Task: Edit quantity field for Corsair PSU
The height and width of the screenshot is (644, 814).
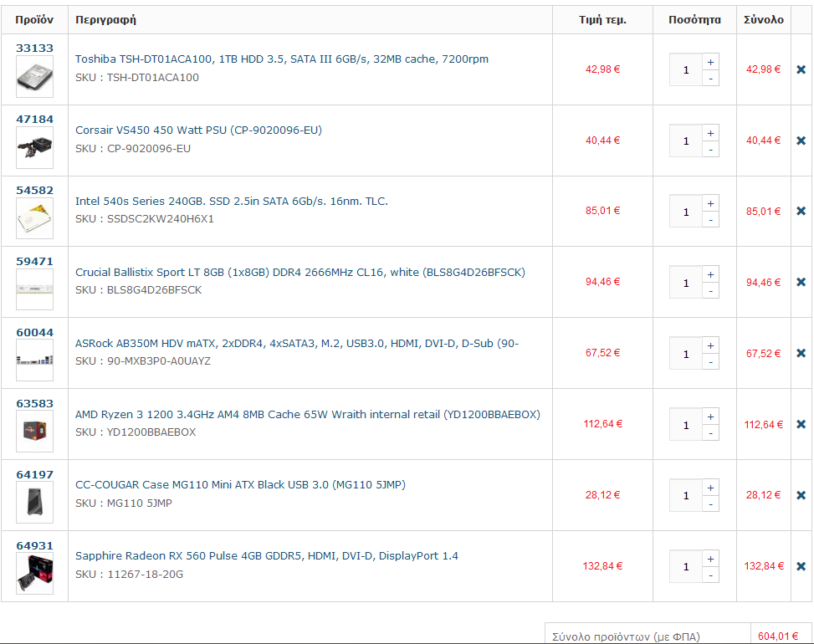Action: (686, 141)
